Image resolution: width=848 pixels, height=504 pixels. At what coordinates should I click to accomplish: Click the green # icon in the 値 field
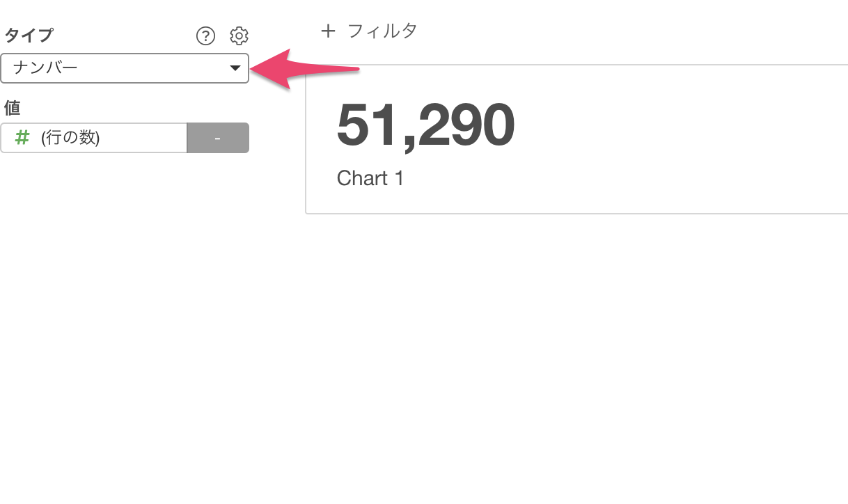pyautogui.click(x=22, y=138)
